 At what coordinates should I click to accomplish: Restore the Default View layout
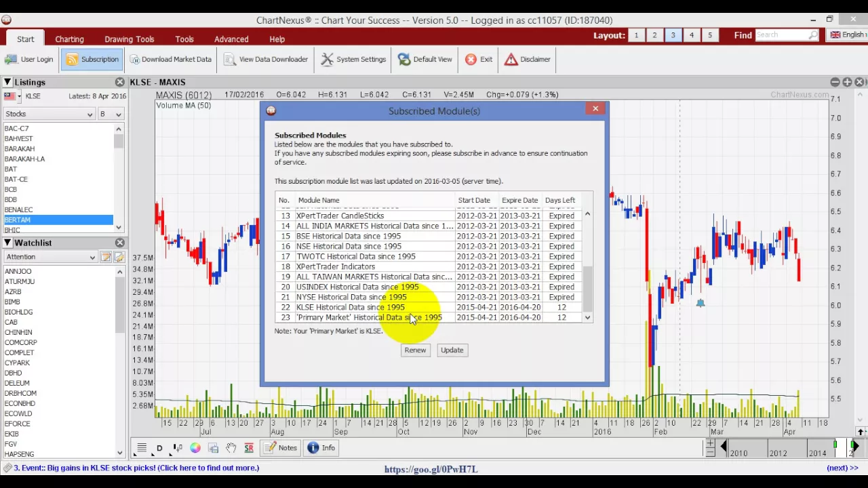(x=425, y=59)
